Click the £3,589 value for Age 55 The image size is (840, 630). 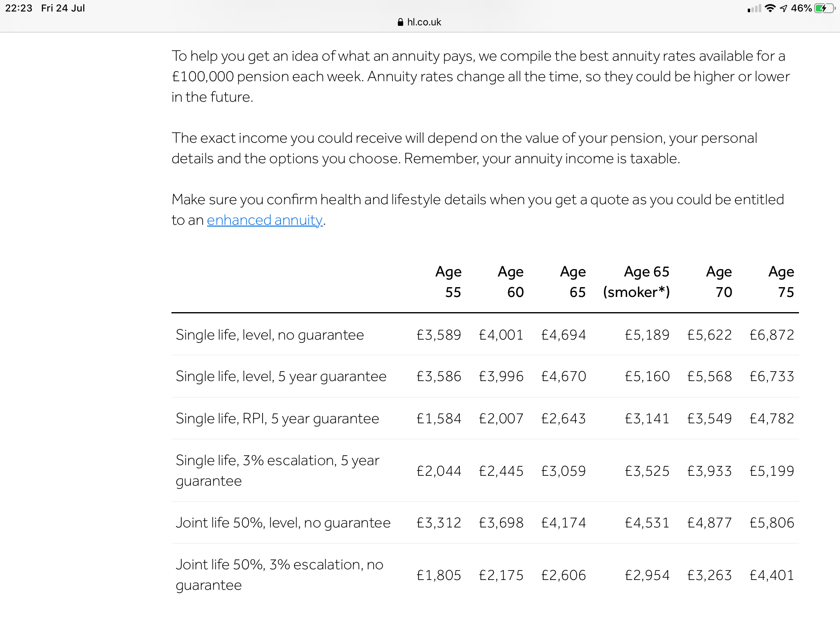(438, 335)
